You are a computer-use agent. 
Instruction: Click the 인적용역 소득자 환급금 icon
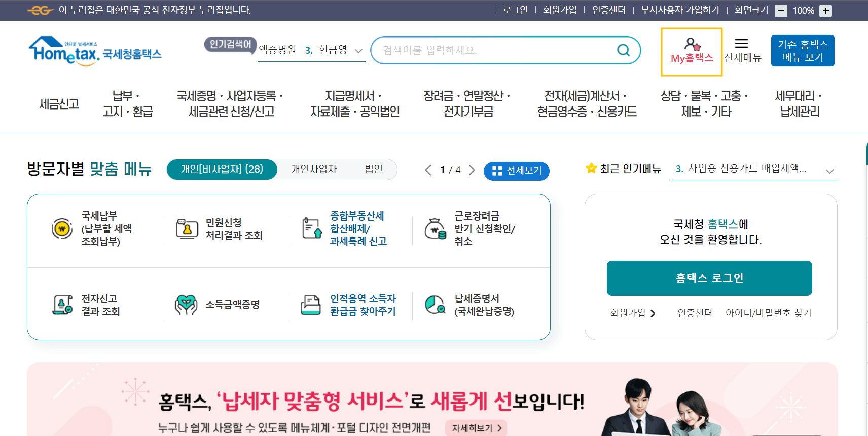[x=311, y=305]
